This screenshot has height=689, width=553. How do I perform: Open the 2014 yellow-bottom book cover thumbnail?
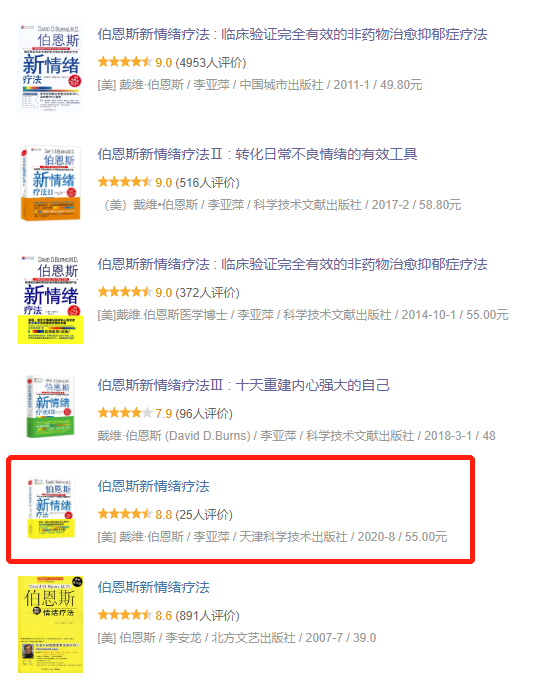(x=51, y=299)
